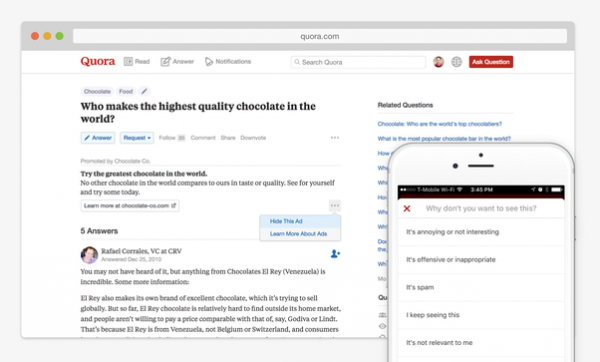600x362 pixels.
Task: Click the browser address bar quora.com
Action: (x=320, y=36)
